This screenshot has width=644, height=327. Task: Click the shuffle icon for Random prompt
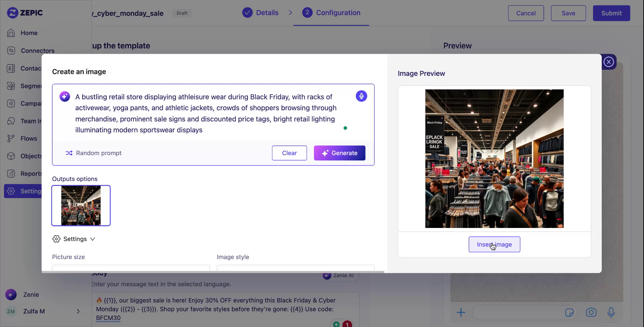(x=69, y=153)
